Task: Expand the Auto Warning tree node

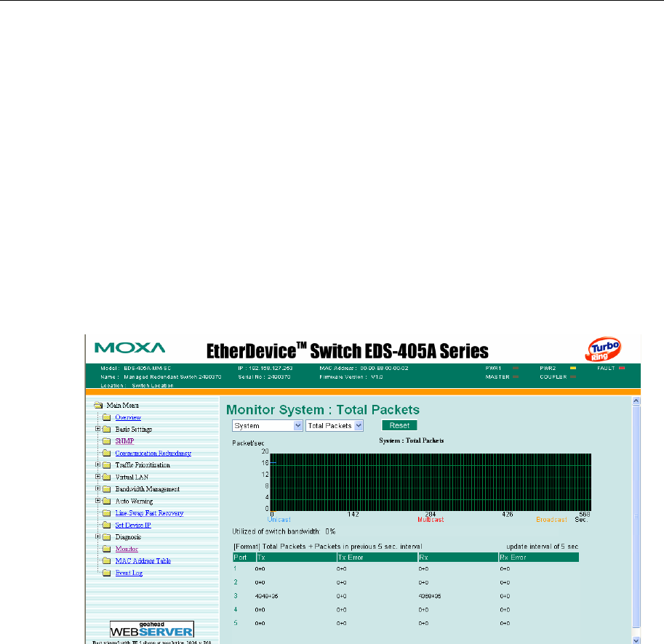Action: (x=98, y=501)
